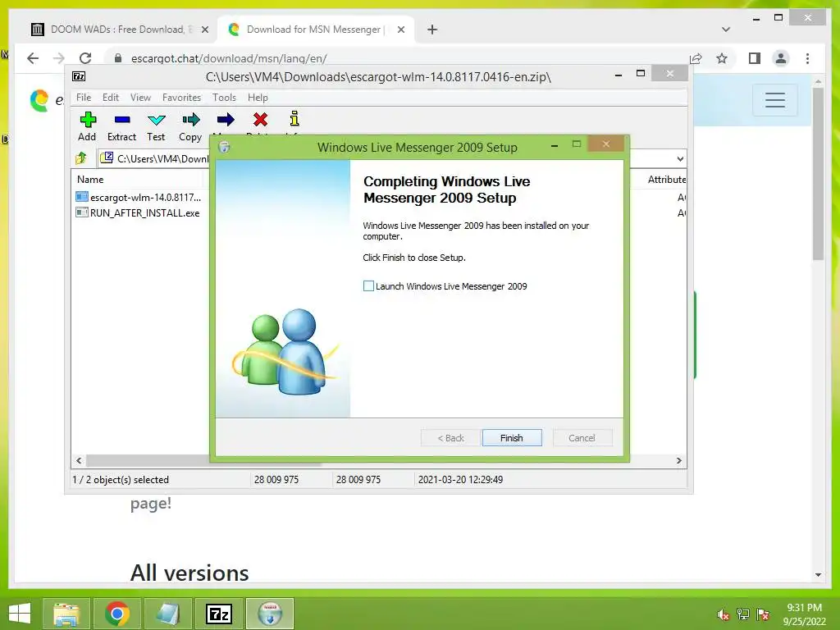The image size is (840, 630).
Task: Switch to Chrome in the taskbar
Action: pyautogui.click(x=117, y=614)
